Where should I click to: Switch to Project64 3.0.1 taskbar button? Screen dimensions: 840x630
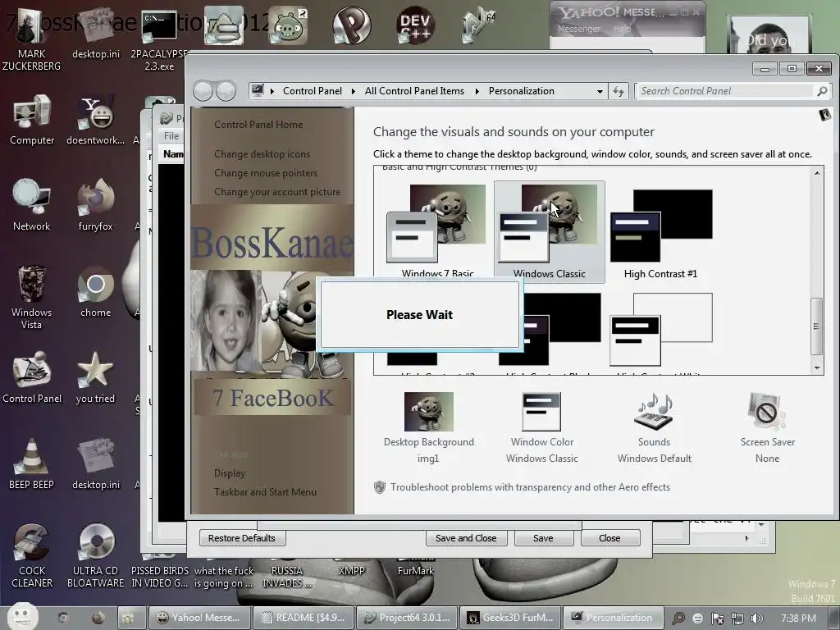pyautogui.click(x=407, y=617)
